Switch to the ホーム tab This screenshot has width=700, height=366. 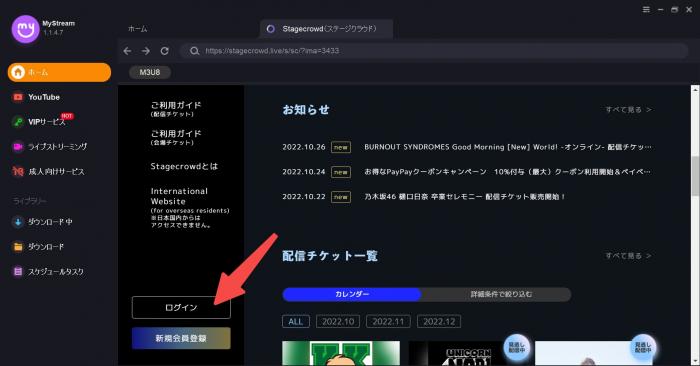pos(138,29)
